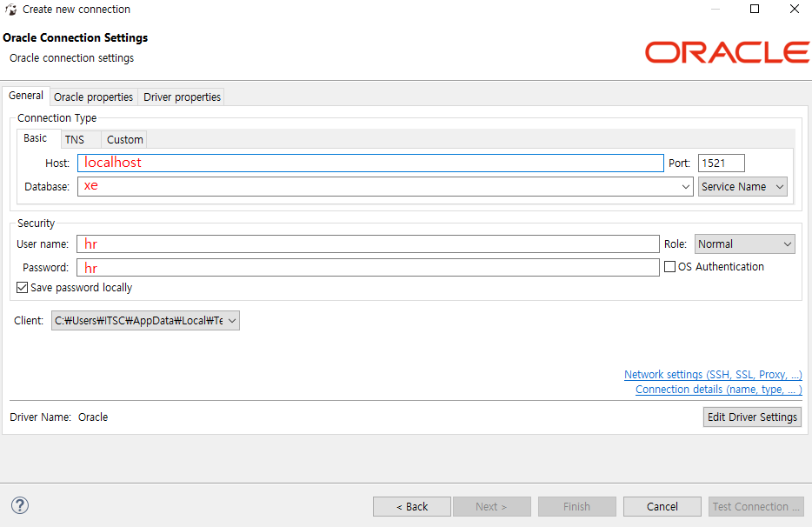
Task: Click the Test Connection button
Action: (x=756, y=506)
